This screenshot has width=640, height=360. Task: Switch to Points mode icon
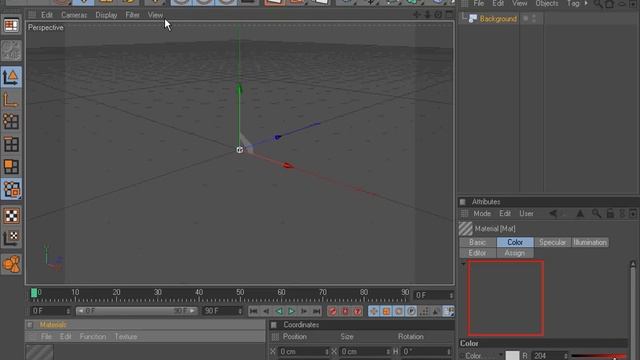click(11, 122)
